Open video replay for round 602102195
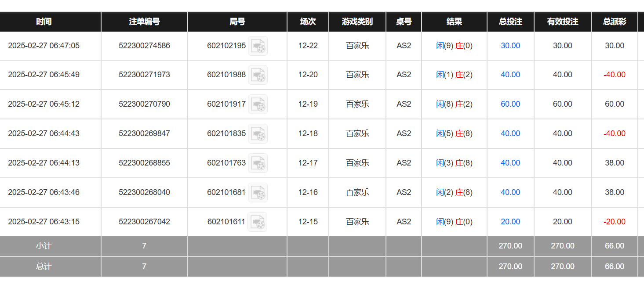This screenshot has width=644, height=288. (x=258, y=46)
